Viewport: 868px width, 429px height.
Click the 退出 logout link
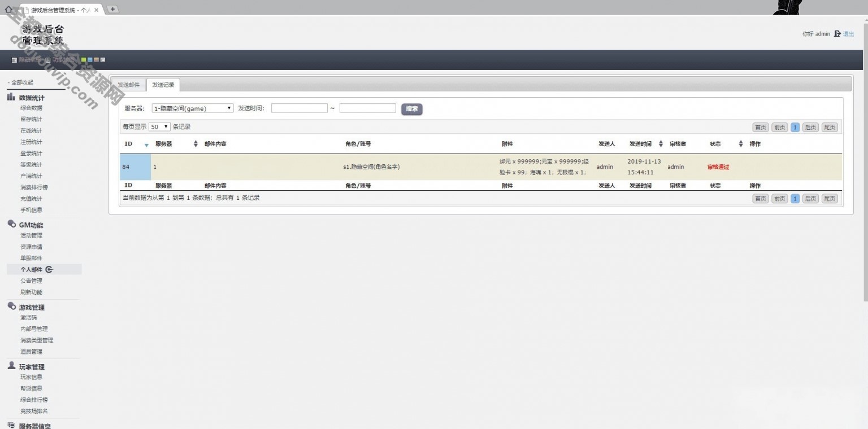click(x=848, y=34)
